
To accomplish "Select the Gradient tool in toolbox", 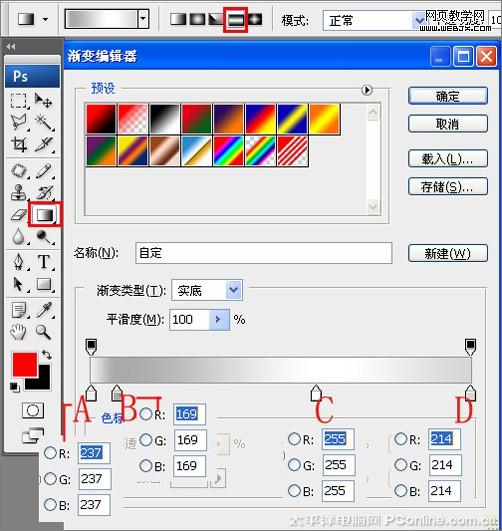I will [45, 214].
